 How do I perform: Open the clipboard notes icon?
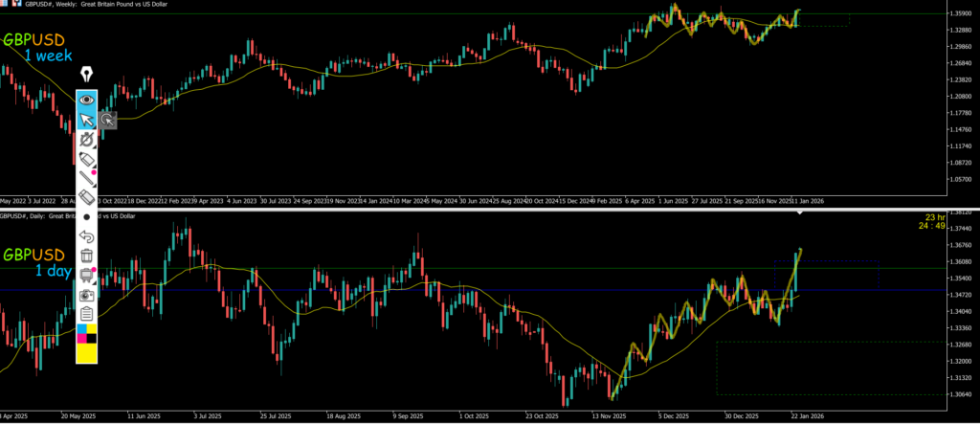point(87,314)
